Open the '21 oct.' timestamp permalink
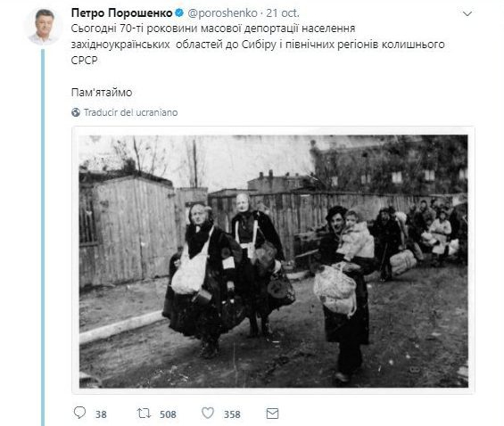504x426 pixels. (x=283, y=13)
